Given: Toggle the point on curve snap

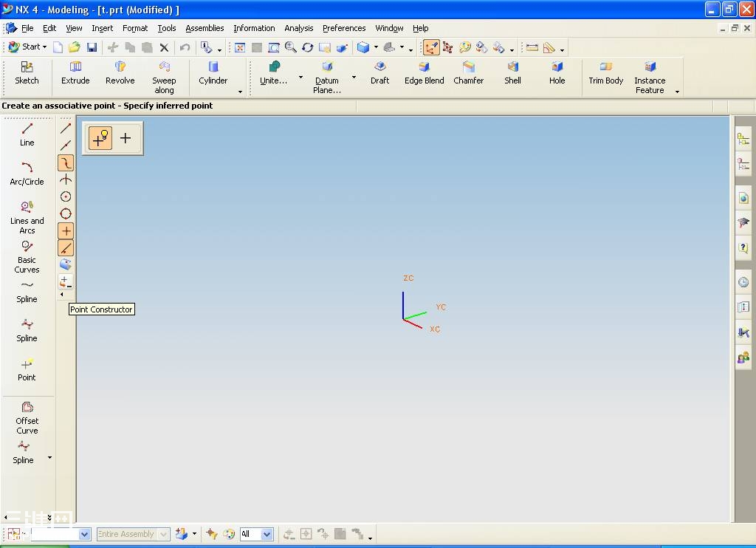Looking at the screenshot, I should click(x=66, y=247).
